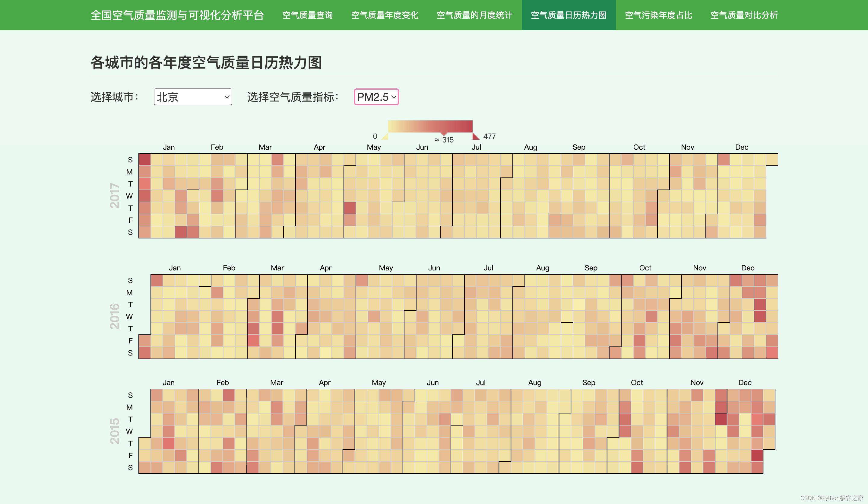
Task: Click the 全国空气质量监测与可视化分析平台 site title
Action: point(177,15)
